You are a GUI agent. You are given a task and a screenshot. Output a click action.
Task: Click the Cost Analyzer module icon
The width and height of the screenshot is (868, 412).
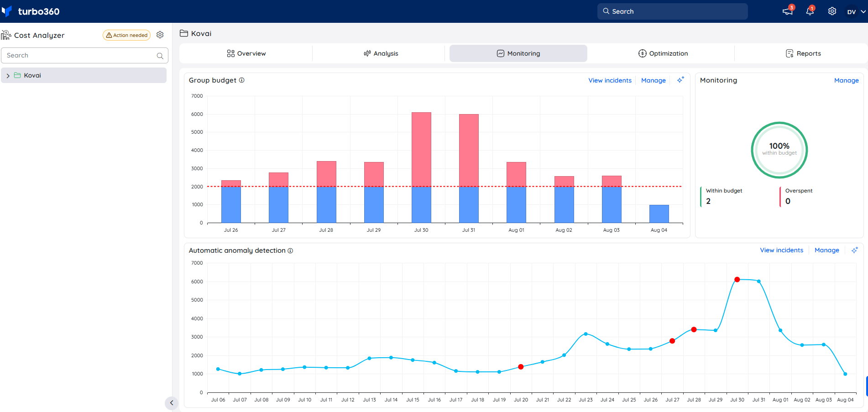click(x=6, y=35)
